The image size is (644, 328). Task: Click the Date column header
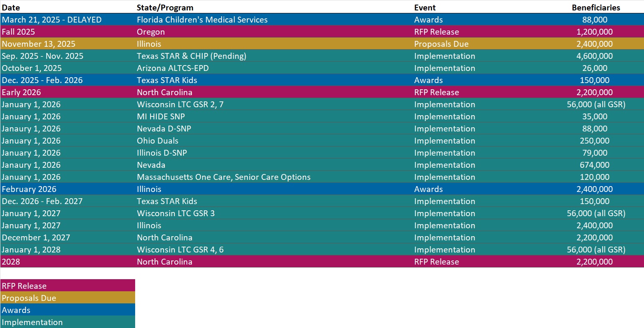[x=11, y=8]
